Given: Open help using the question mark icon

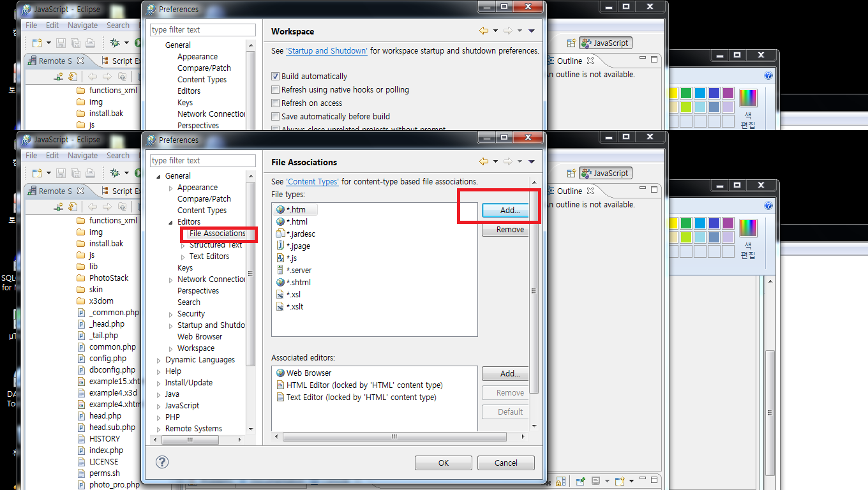Looking at the screenshot, I should click(x=162, y=462).
